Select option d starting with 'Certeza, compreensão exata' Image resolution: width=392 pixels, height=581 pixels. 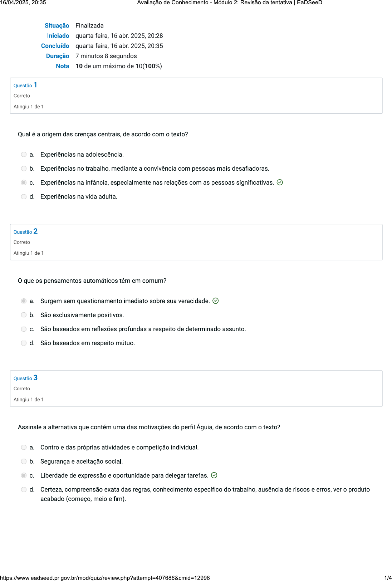tap(24, 489)
